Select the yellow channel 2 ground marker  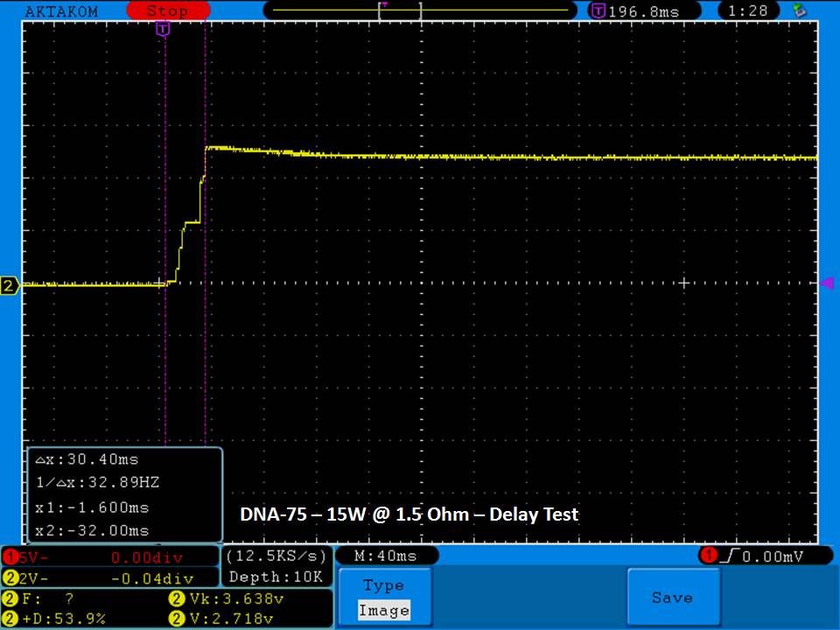click(x=10, y=285)
